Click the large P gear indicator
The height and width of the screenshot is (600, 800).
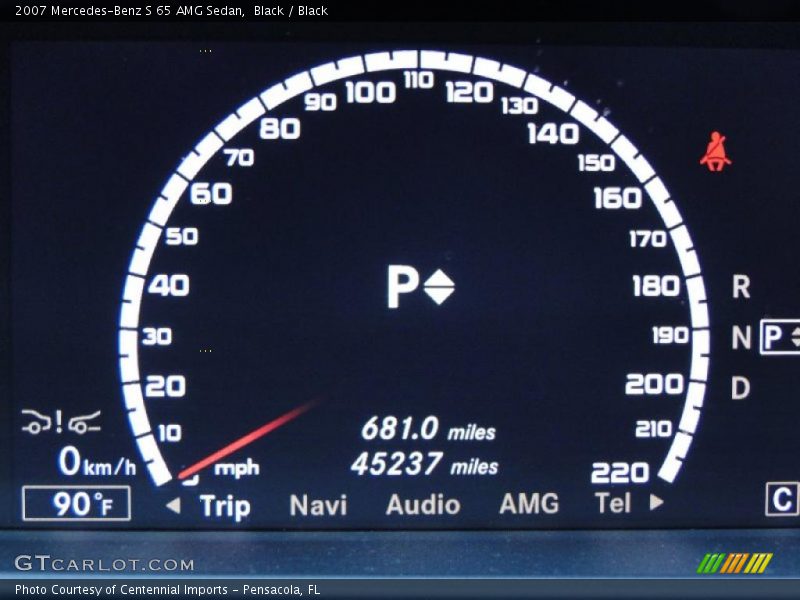coord(403,287)
